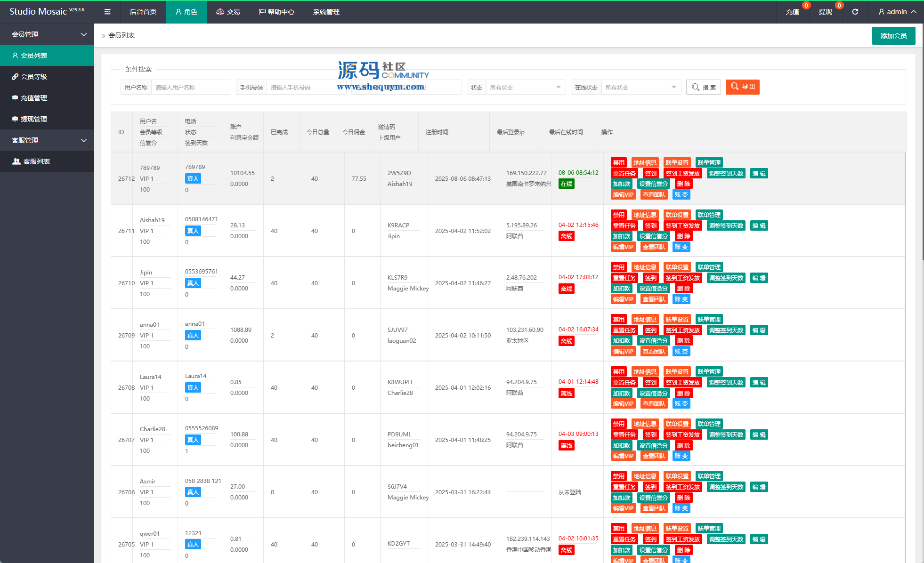Expand the admin user menu
Screen dimensions: 924x563
click(897, 12)
